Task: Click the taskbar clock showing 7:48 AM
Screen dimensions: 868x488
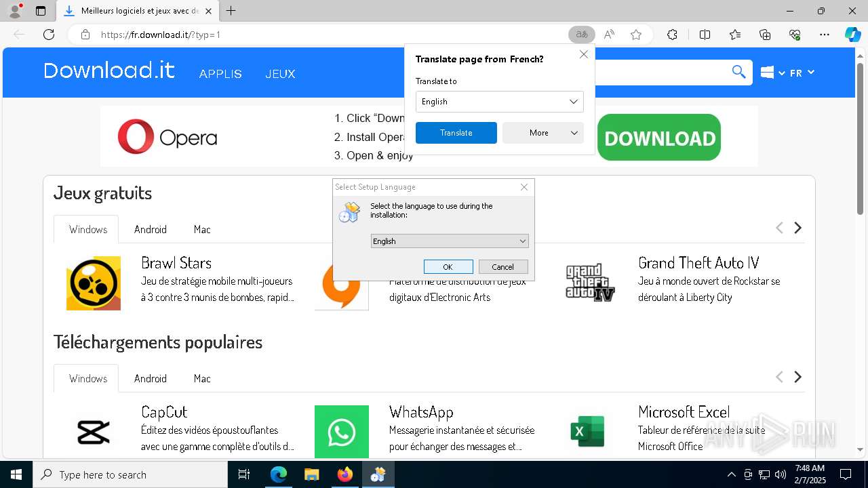Action: coord(810,474)
